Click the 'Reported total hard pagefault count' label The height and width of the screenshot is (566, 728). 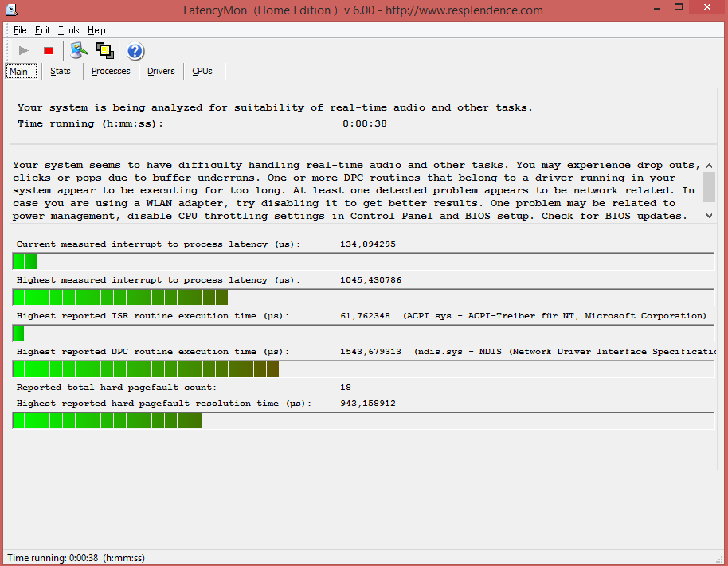pyautogui.click(x=116, y=388)
